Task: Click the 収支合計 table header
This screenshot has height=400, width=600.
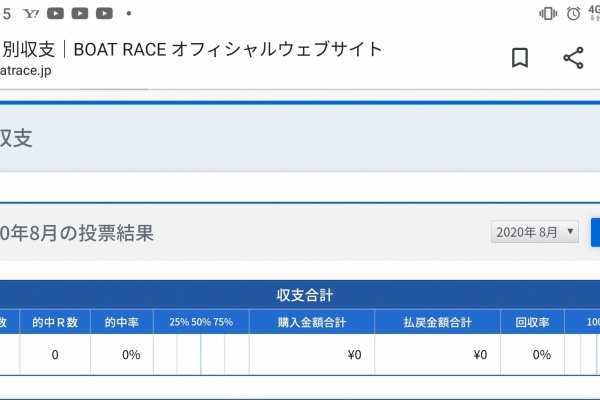Action: click(x=304, y=295)
